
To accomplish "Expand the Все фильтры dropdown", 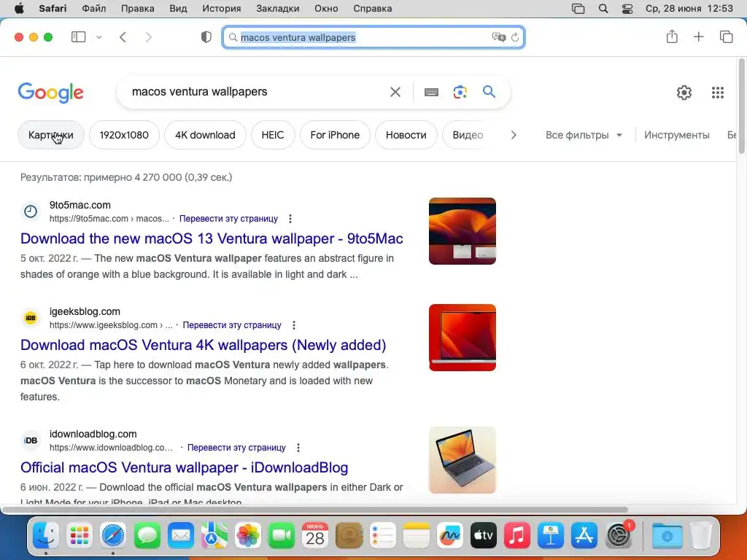I will point(584,135).
